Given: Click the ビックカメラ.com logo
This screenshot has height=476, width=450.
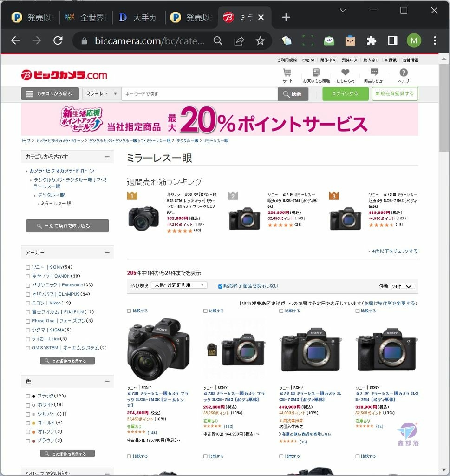Looking at the screenshot, I should pos(64,75).
